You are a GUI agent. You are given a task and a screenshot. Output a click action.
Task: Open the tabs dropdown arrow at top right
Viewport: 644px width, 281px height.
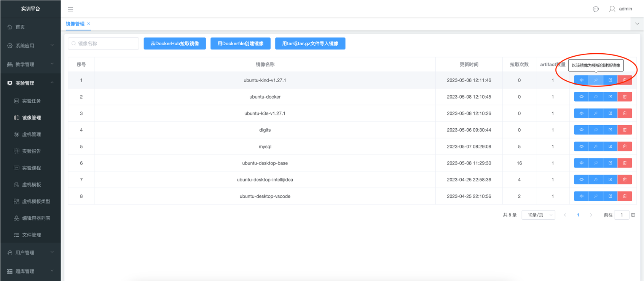(x=637, y=24)
